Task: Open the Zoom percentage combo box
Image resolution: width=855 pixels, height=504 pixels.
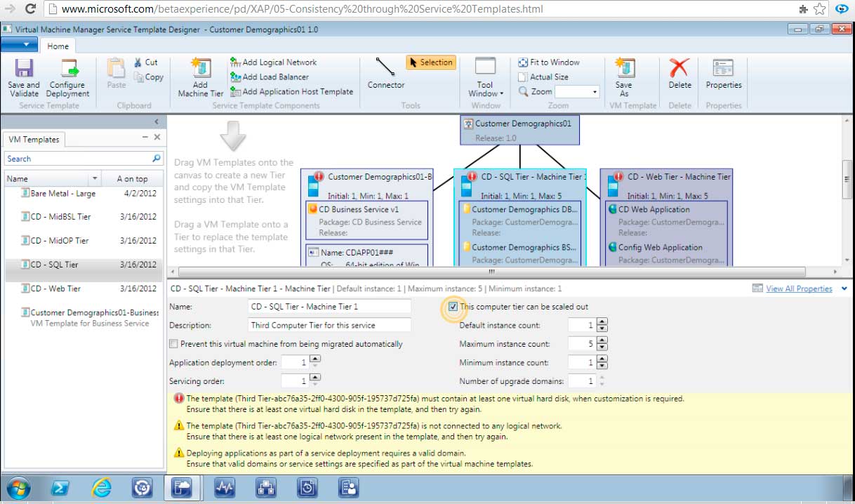Action: [x=576, y=92]
